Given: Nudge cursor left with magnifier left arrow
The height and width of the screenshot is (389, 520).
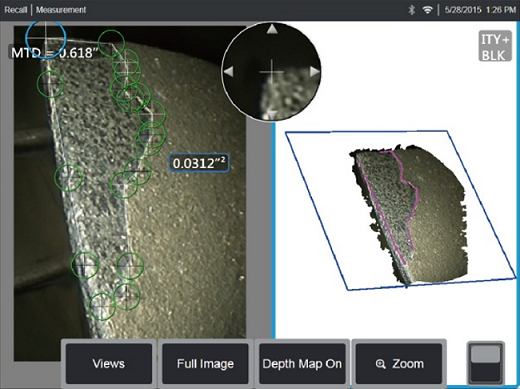Looking at the screenshot, I should 228,71.
